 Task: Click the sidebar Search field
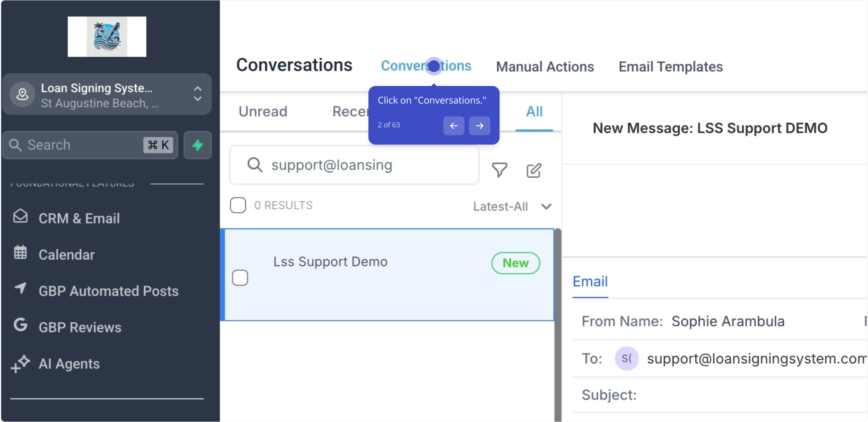(91, 145)
